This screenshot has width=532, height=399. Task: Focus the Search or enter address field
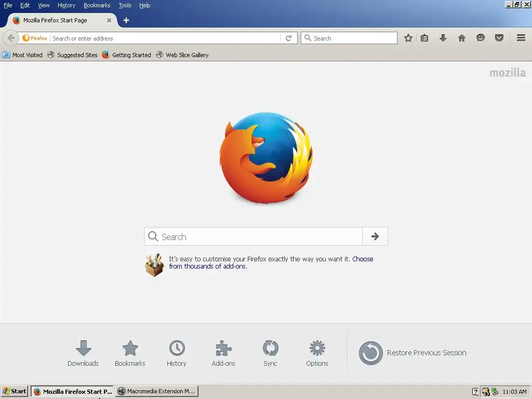pos(165,38)
